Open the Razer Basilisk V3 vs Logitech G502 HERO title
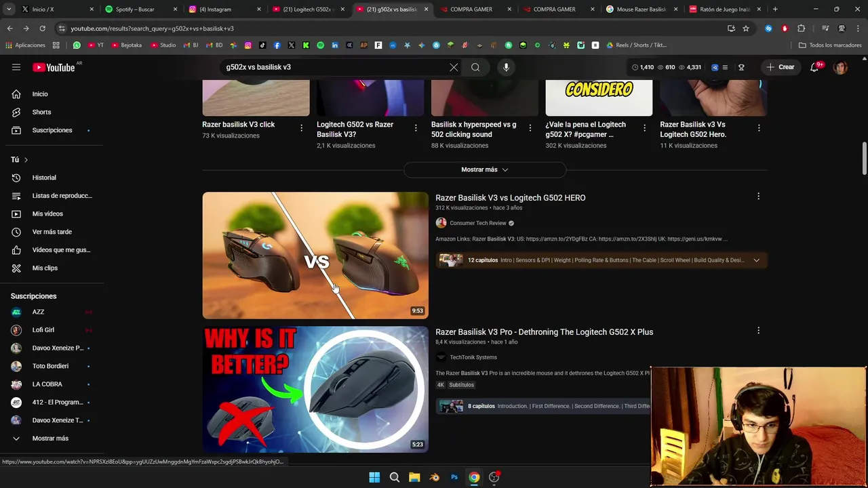 coord(510,198)
